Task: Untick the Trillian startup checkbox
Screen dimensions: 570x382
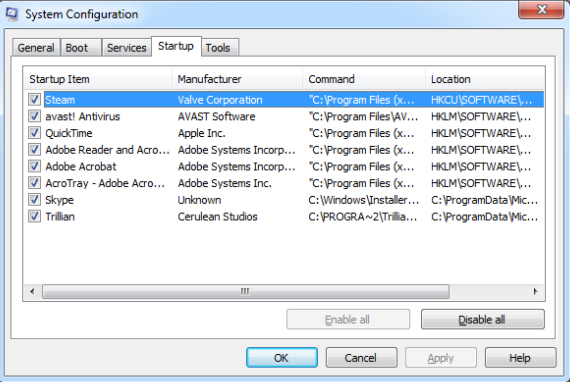Action: coord(35,217)
